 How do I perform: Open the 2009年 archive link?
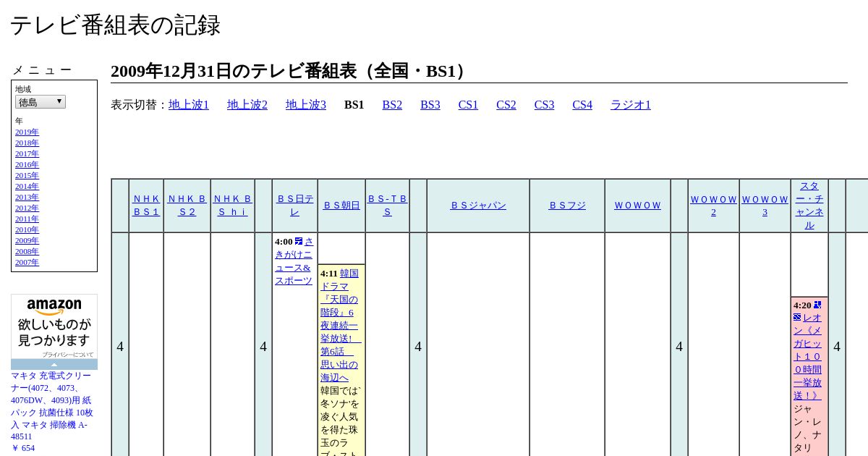(x=27, y=241)
